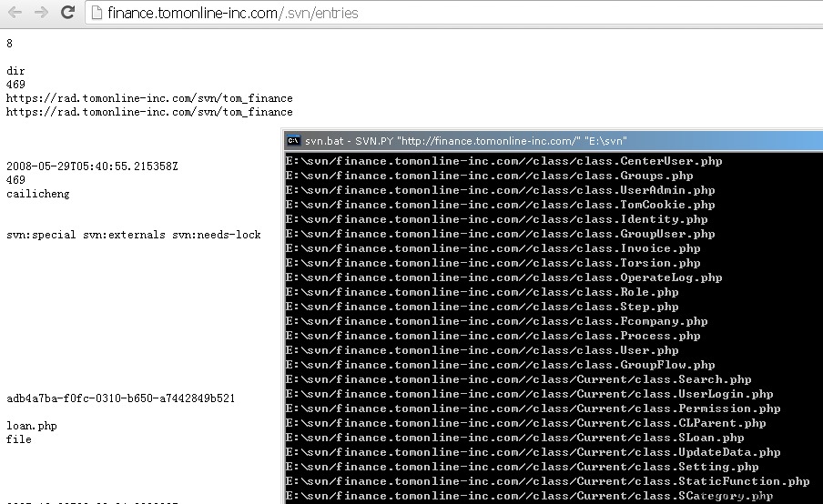This screenshot has height=504, width=823.
Task: Click console line class.Identity.php
Action: (x=496, y=219)
